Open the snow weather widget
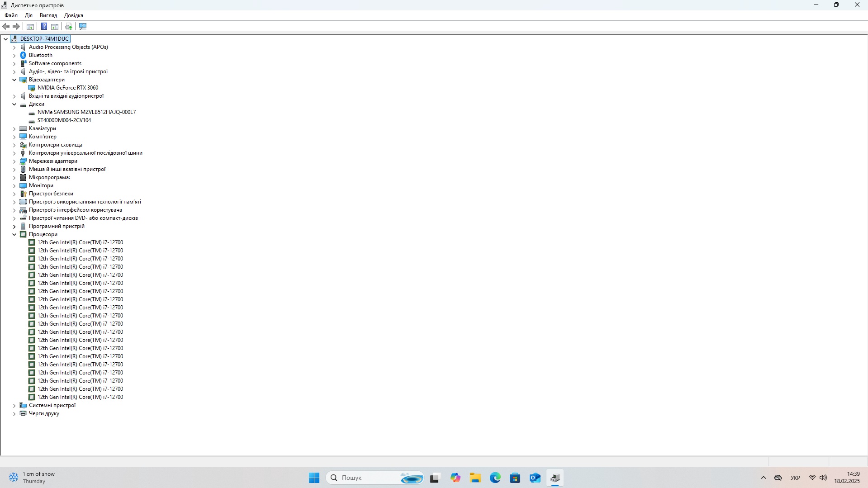868x488 pixels. click(x=33, y=478)
